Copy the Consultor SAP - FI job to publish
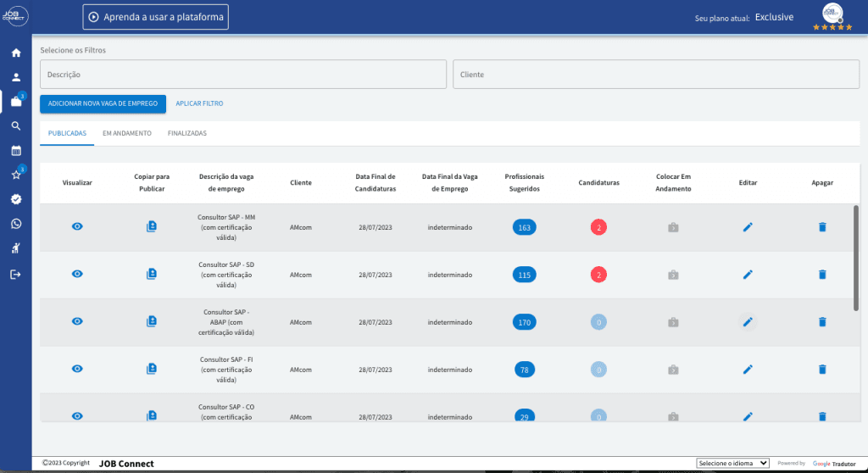The height and width of the screenshot is (473, 868). (151, 369)
